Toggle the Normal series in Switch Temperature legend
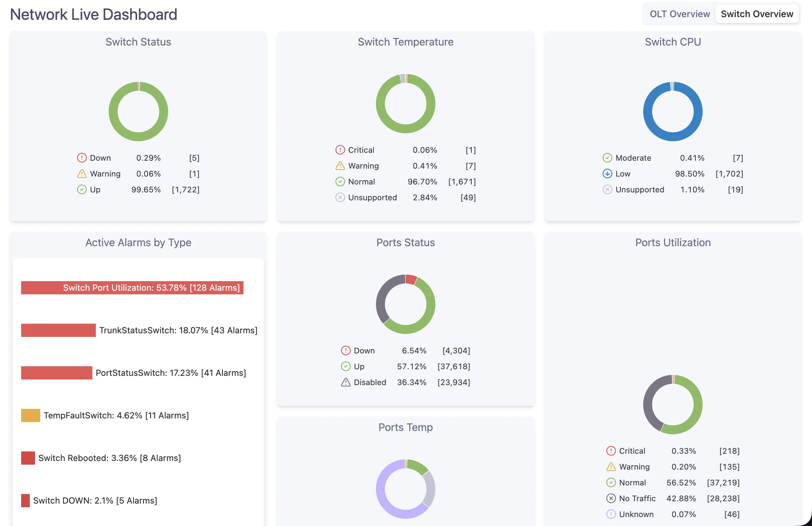 (361, 182)
